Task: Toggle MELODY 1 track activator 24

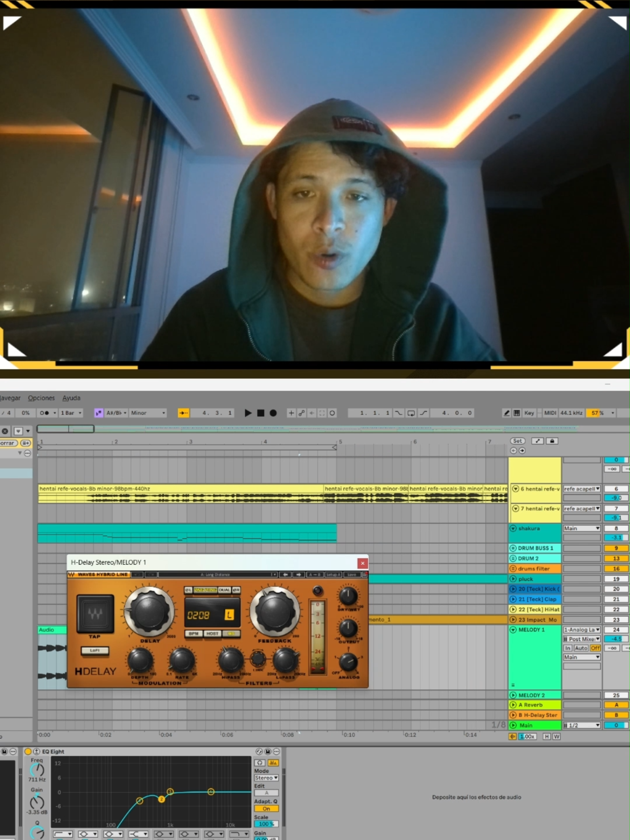Action: point(616,630)
